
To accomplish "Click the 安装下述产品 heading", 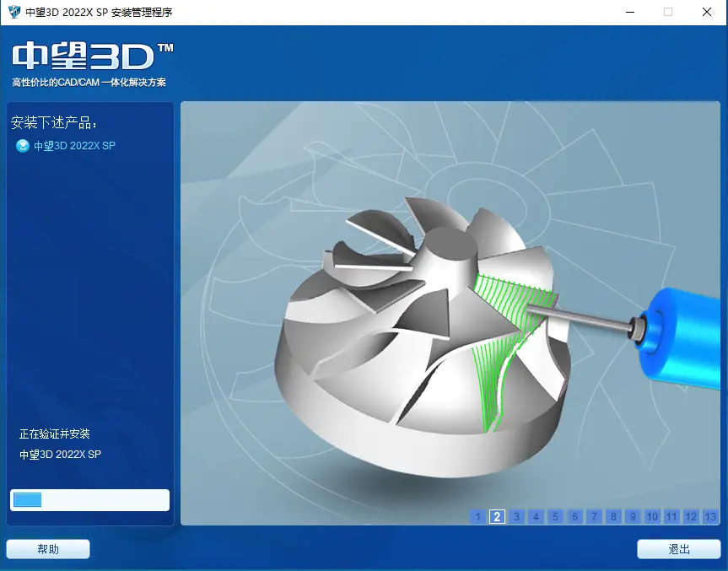I will coord(54,122).
